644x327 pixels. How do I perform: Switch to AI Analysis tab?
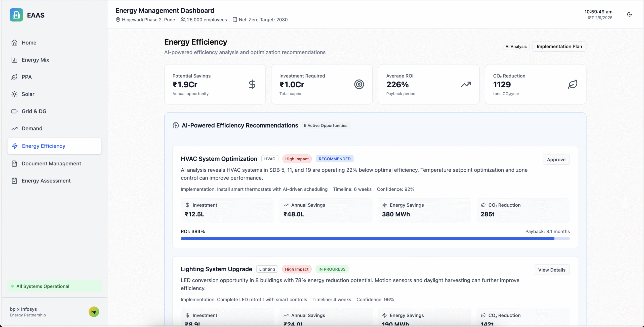[516, 47]
